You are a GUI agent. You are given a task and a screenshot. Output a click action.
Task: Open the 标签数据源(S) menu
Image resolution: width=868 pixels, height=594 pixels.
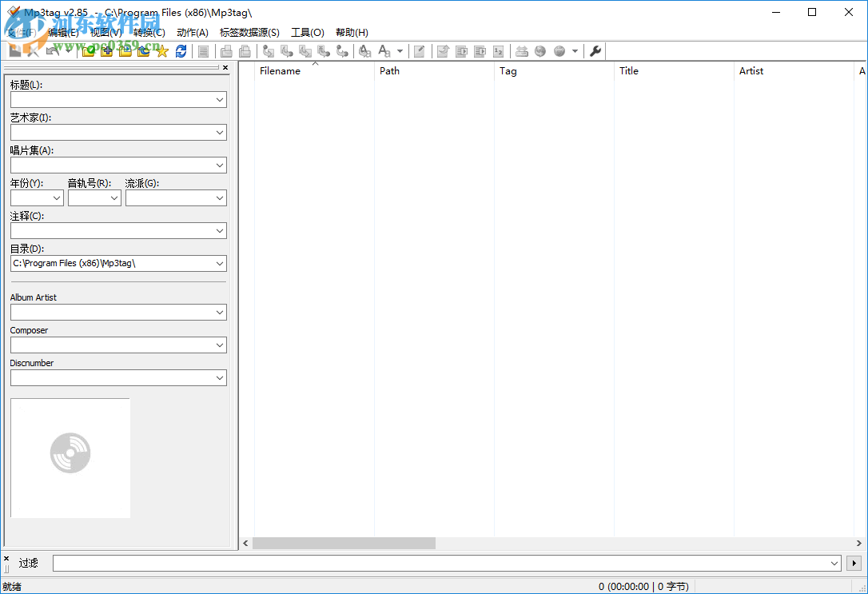249,33
